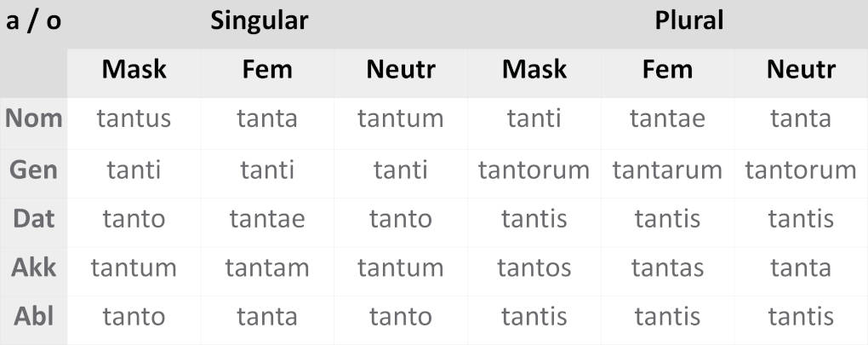868x345 pixels.
Task: Click the 'Akk' row label
Action: (34, 268)
